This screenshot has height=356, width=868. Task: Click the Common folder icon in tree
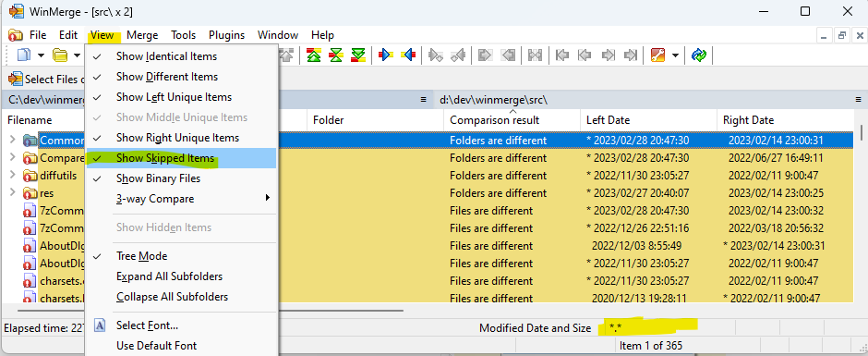[30, 141]
